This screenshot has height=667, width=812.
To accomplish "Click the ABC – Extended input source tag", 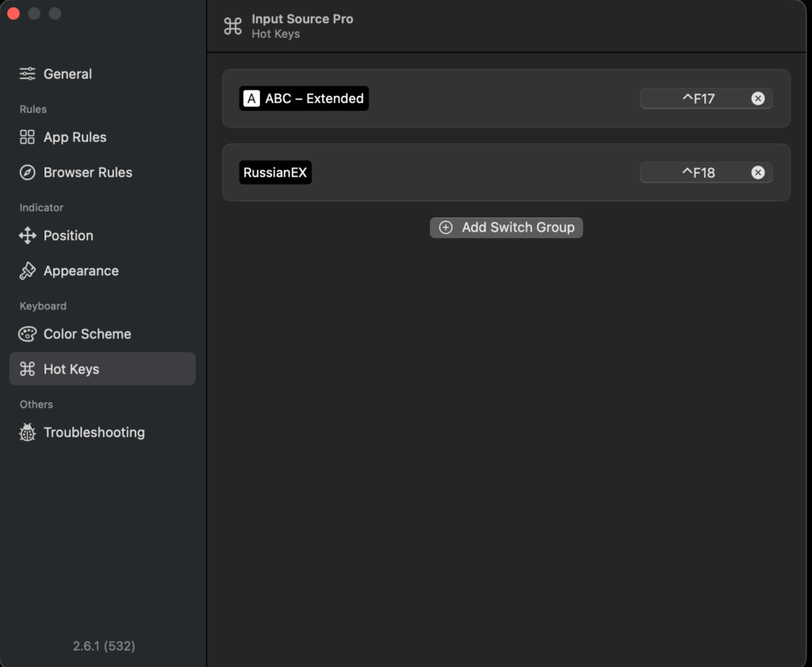I will [x=304, y=98].
